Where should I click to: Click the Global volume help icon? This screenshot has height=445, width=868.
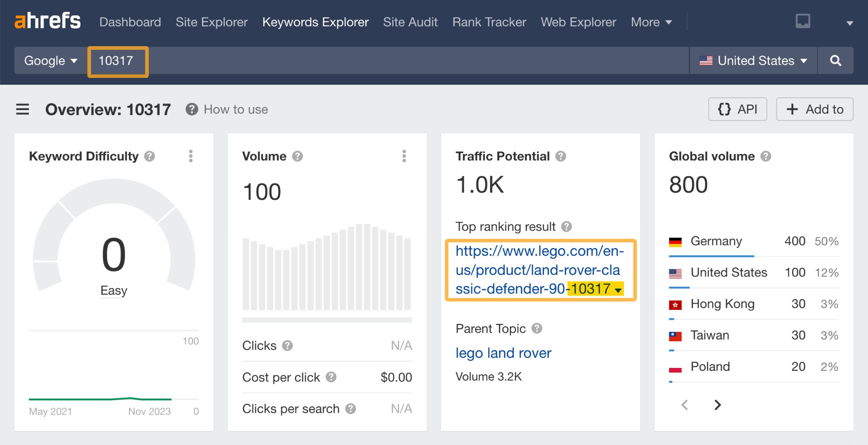(766, 156)
